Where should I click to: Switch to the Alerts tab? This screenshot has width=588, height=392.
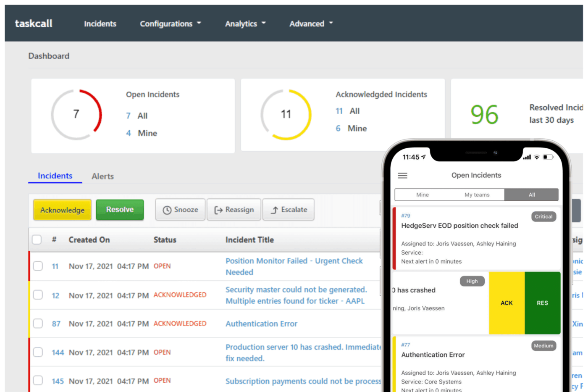102,176
